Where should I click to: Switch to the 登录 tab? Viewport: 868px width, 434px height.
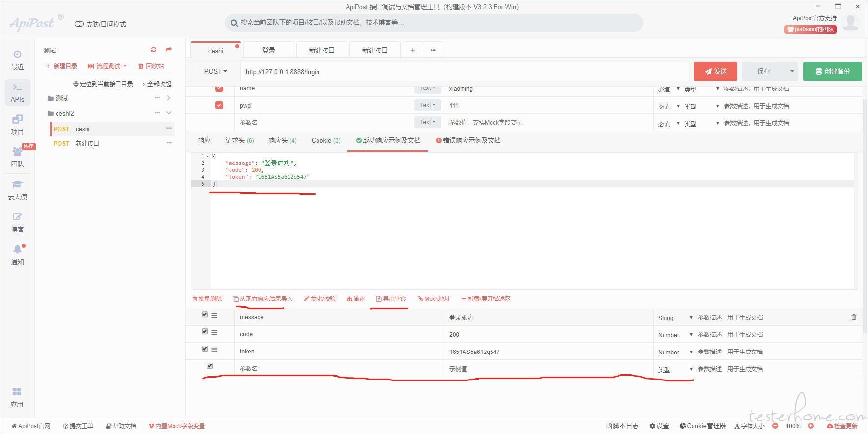tap(269, 50)
